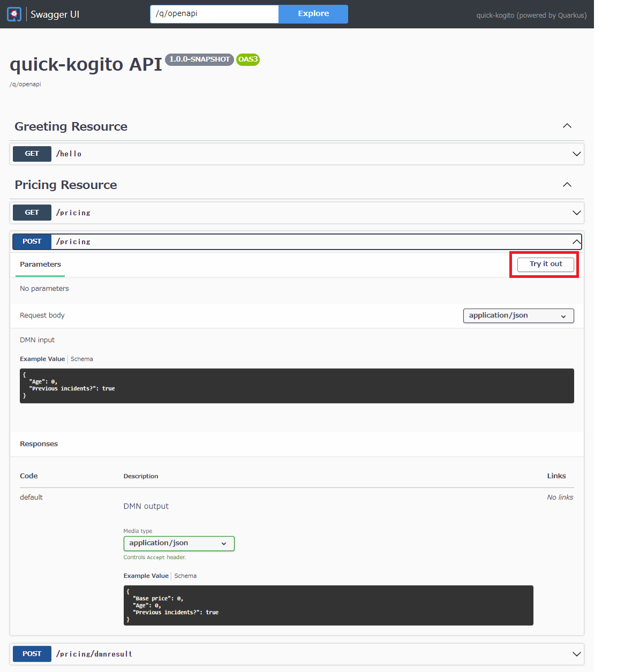Viewport: 617px width, 672px height.
Task: Click the 'Controls Accept header.' note
Action: point(155,557)
